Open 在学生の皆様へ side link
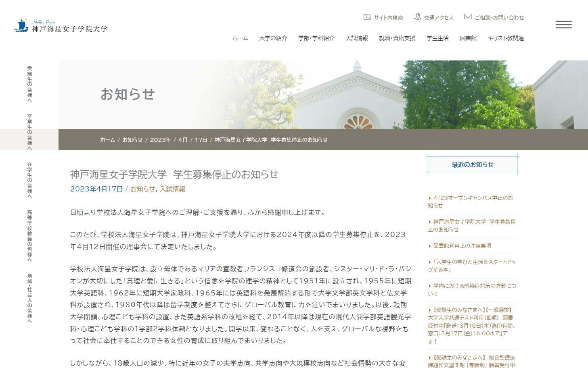Image resolution: width=588 pixels, height=370 pixels. (29, 180)
